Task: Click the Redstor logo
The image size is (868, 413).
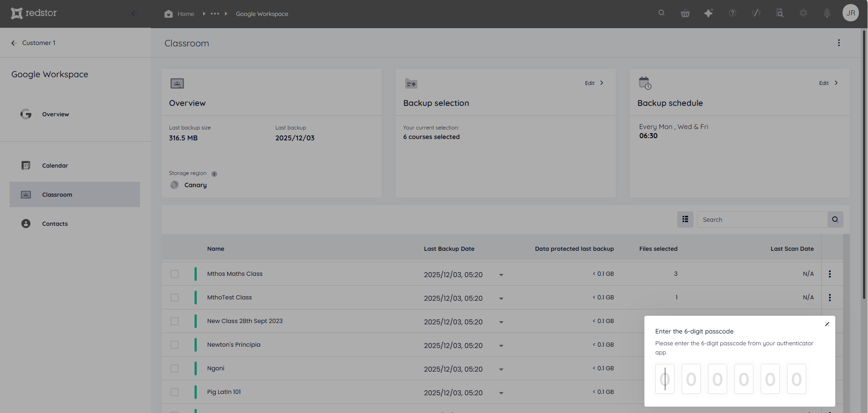Action: [x=34, y=13]
